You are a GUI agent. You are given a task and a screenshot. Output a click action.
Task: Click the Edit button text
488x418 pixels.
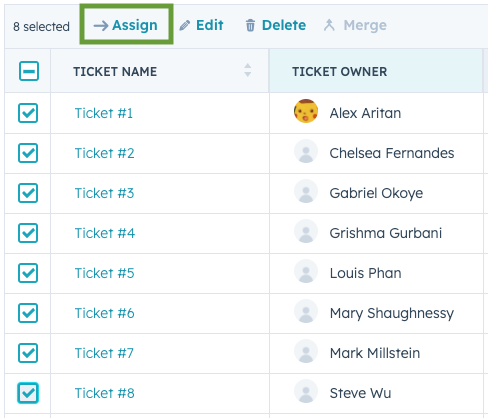coord(210,25)
